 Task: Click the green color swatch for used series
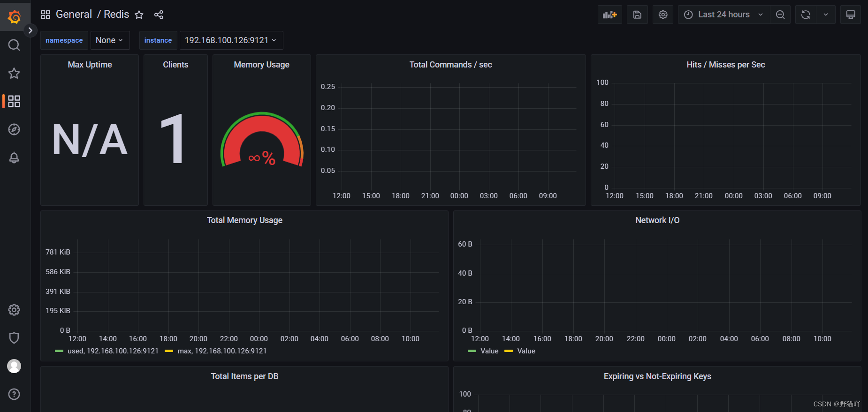[59, 351]
